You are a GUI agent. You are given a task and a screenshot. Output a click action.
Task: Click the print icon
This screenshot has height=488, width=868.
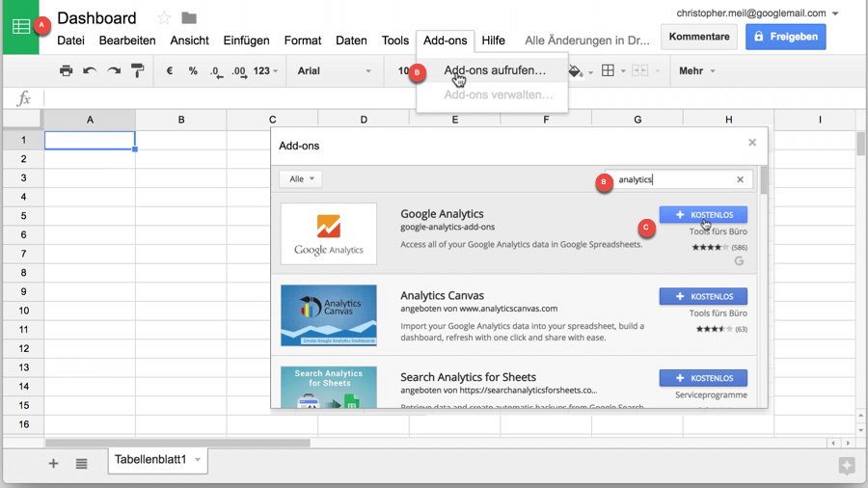click(x=66, y=70)
